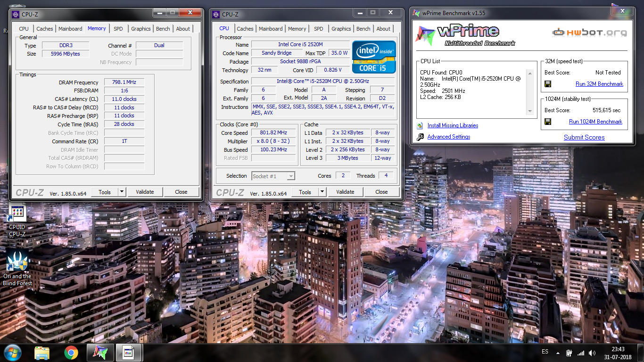The image size is (644, 362).
Task: Run the 32M Benchmark
Action: (599, 84)
